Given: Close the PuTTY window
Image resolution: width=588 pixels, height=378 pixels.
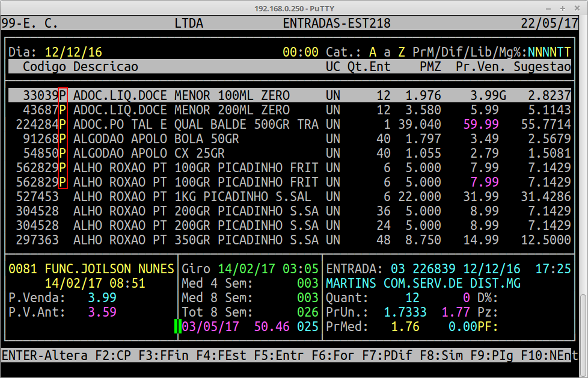Looking at the screenshot, I should (578, 8).
